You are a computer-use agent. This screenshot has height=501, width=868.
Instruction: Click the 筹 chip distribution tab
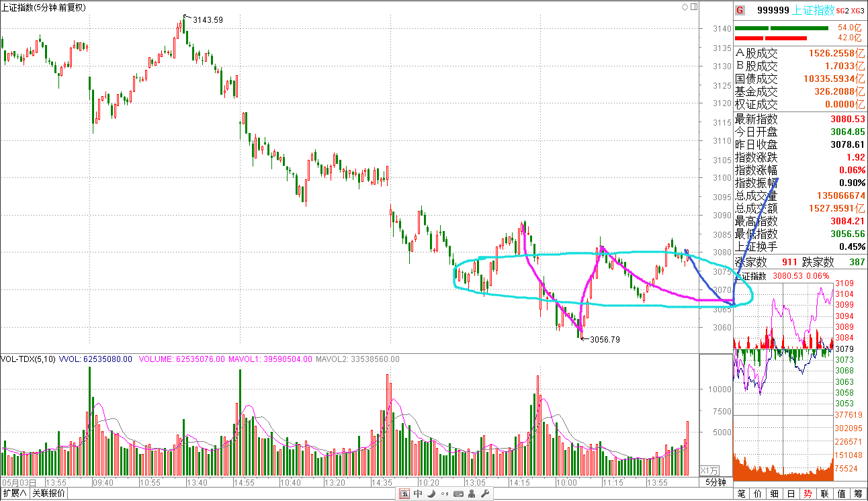pyautogui.click(x=858, y=494)
